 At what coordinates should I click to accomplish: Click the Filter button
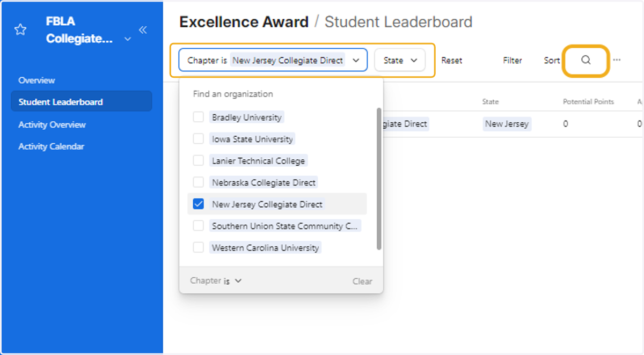(513, 61)
